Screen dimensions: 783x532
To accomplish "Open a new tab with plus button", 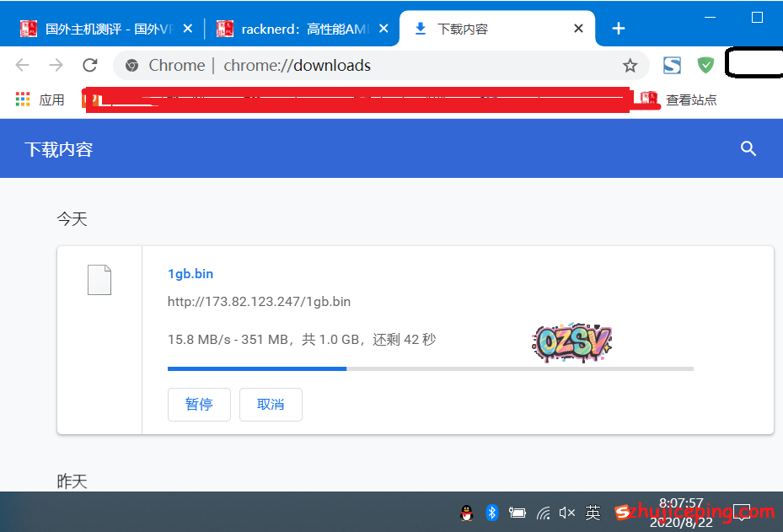I will (x=619, y=29).
